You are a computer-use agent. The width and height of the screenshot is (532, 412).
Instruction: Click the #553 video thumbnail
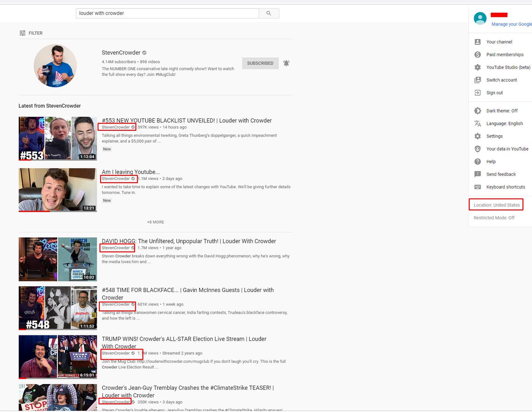tap(58, 139)
